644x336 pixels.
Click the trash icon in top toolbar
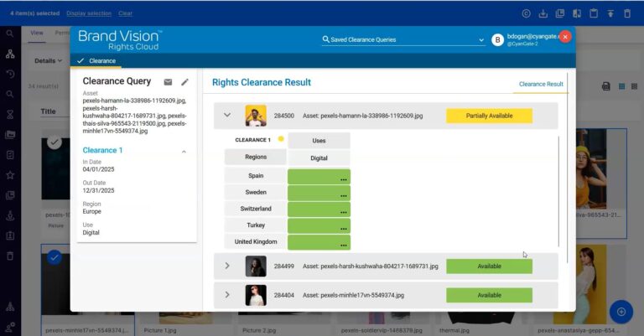click(627, 13)
